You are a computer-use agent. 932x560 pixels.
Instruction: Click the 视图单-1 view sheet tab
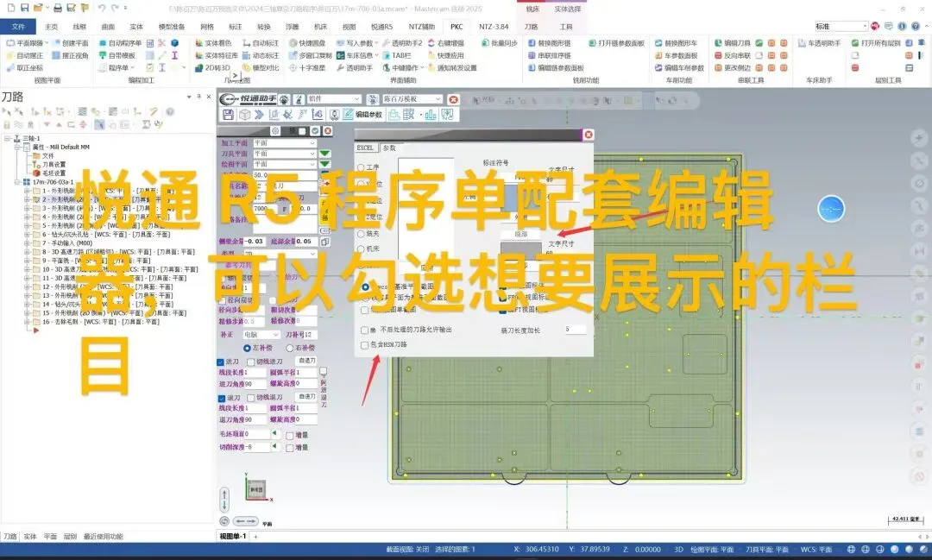233,536
